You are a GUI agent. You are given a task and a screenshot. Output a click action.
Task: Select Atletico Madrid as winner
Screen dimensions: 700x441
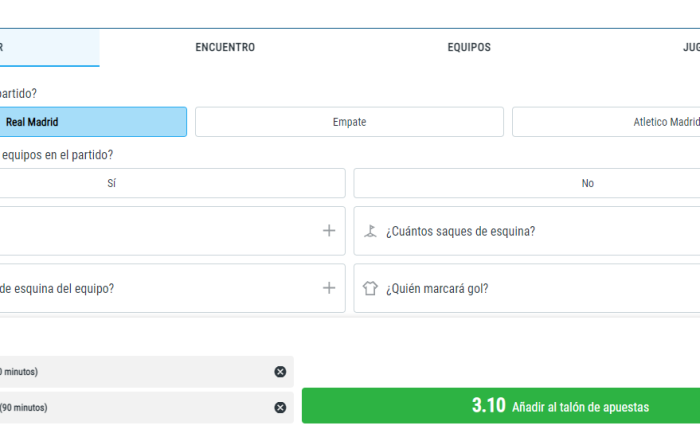pyautogui.click(x=606, y=122)
